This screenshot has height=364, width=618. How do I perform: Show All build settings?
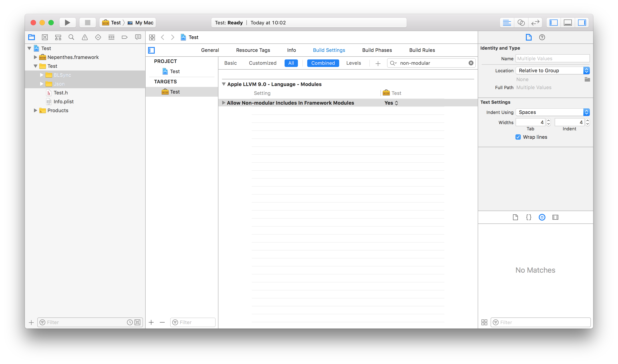point(291,63)
